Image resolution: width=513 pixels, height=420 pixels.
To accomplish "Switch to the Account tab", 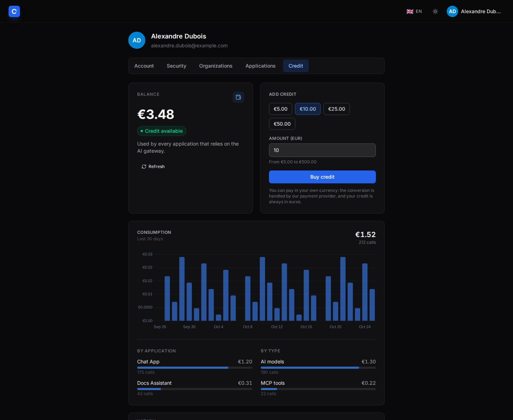I will point(144,66).
